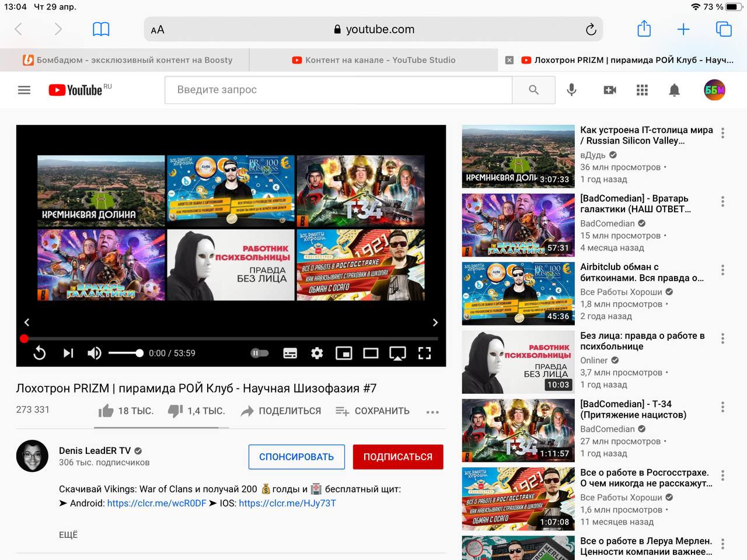Screen dimensions: 747x560
Task: Open options for T-34 video
Action: [x=722, y=407]
